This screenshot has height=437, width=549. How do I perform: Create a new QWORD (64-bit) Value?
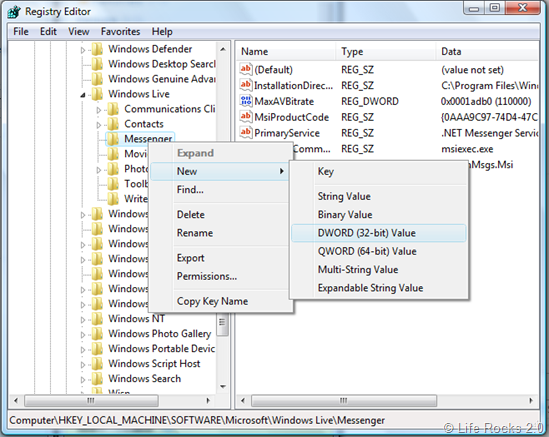tap(379, 251)
